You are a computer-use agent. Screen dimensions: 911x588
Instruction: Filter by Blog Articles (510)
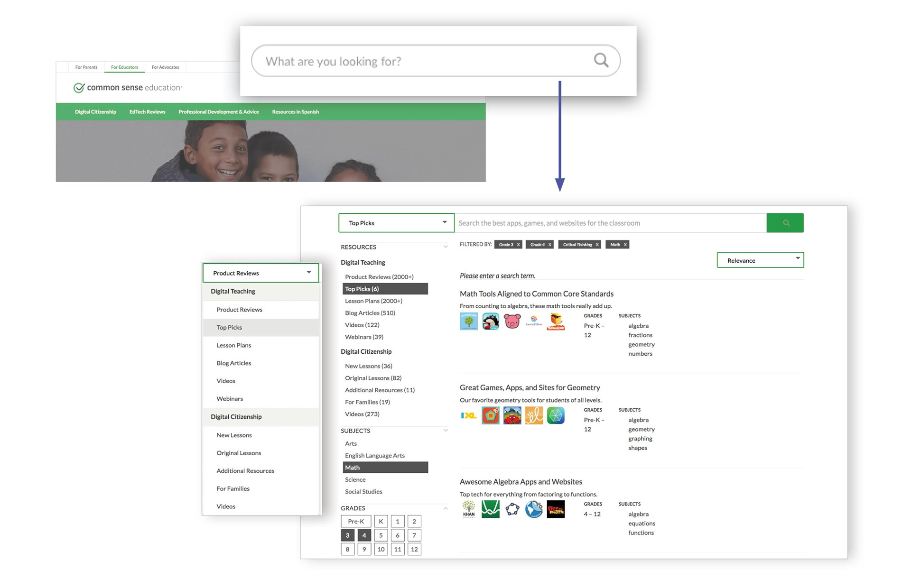click(x=370, y=313)
